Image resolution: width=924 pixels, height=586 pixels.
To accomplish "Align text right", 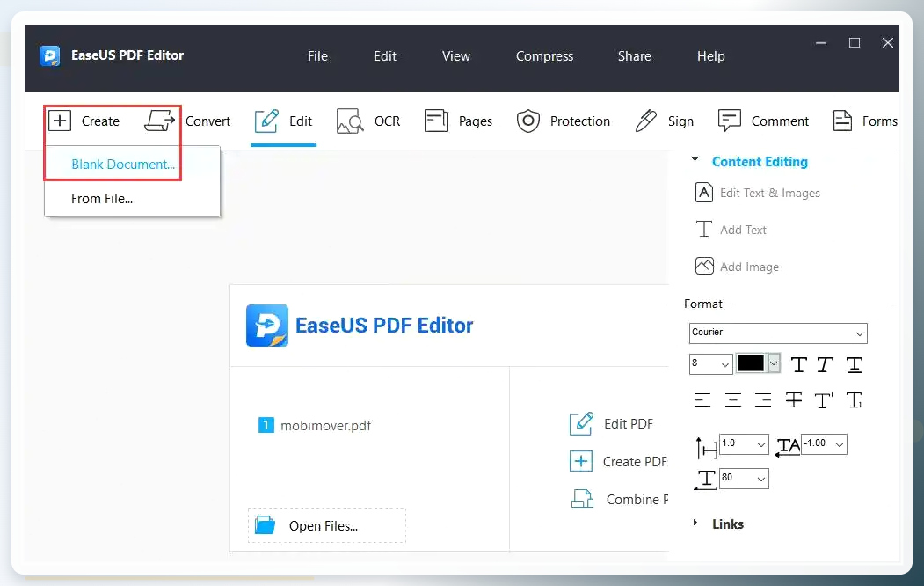I will [x=763, y=400].
